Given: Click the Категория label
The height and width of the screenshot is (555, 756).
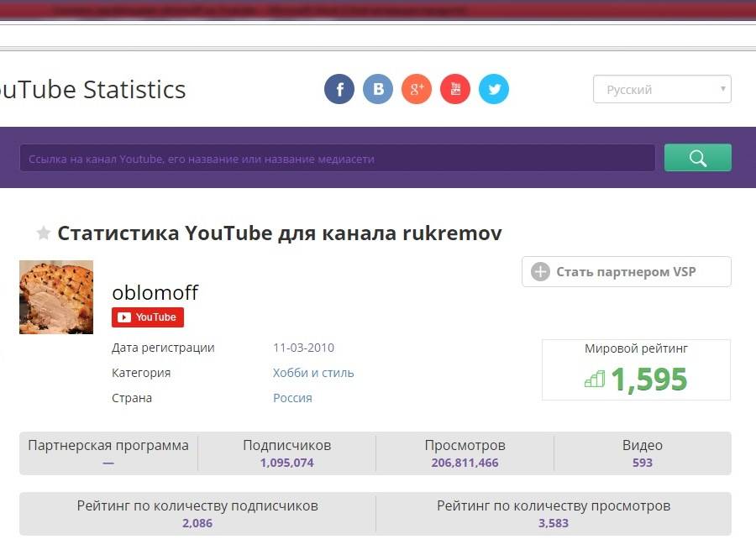Looking at the screenshot, I should tap(141, 373).
